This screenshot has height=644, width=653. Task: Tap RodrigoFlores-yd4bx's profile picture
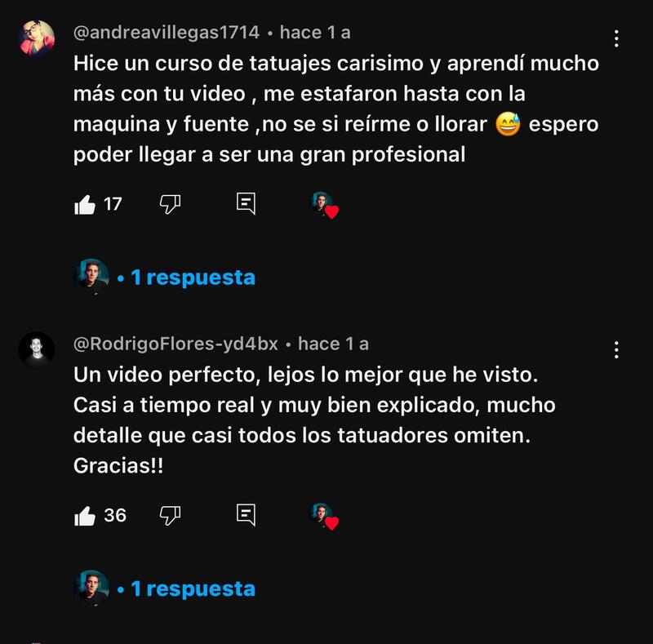[x=37, y=349]
